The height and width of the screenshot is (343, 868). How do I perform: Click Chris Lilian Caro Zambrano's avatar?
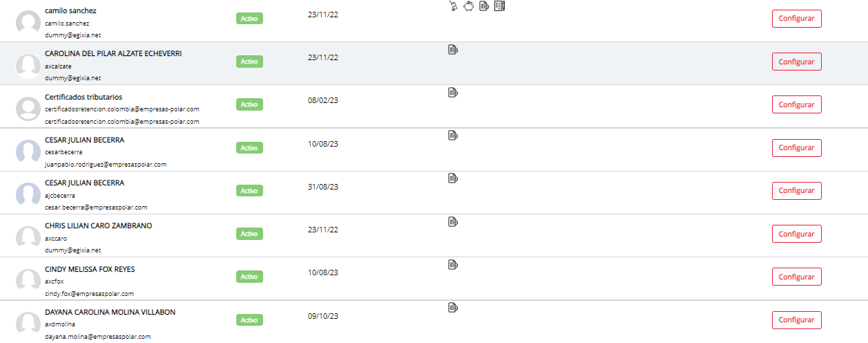click(28, 238)
